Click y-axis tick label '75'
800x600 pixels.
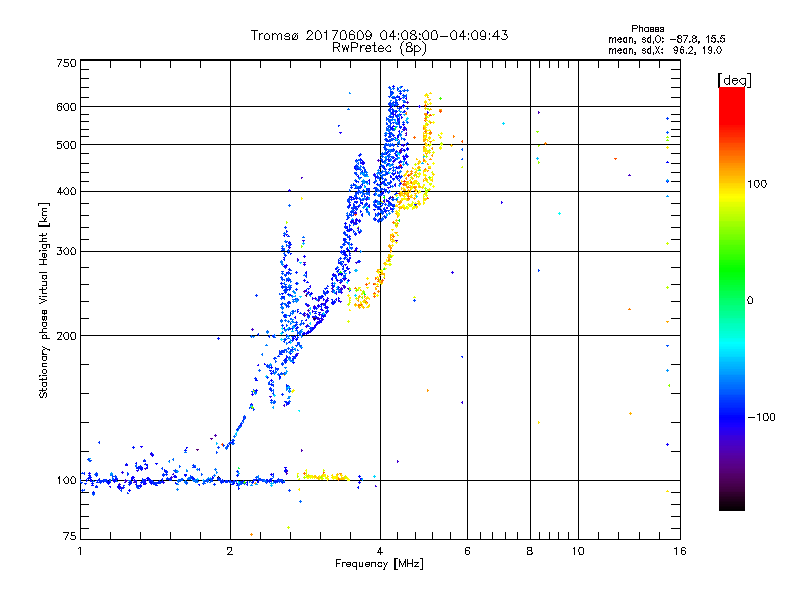point(70,536)
